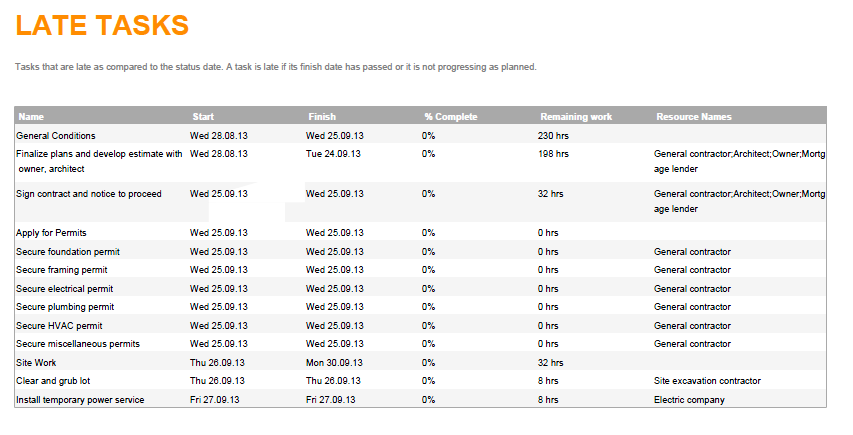This screenshot has width=853, height=435.
Task: Select the Resource Names column header
Action: pos(694,117)
